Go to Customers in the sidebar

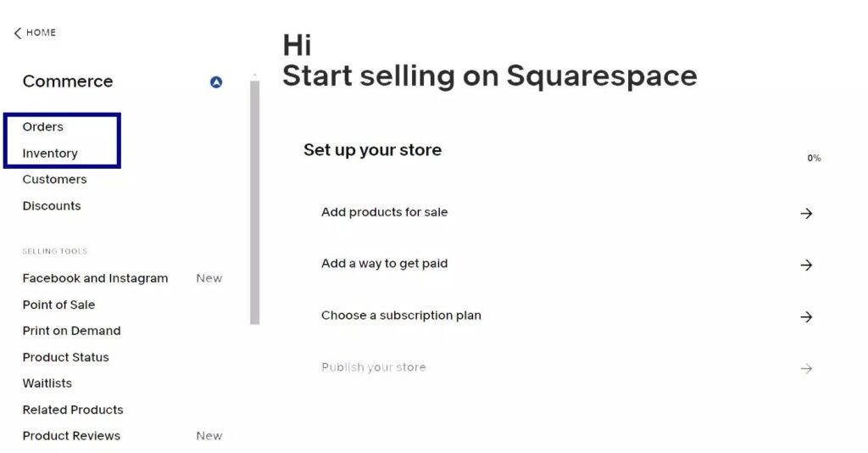tap(54, 180)
